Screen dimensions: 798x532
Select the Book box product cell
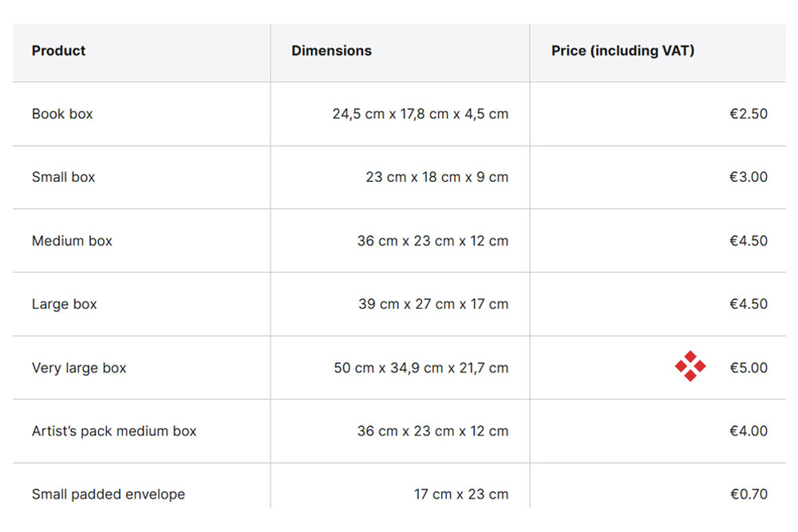[62, 114]
